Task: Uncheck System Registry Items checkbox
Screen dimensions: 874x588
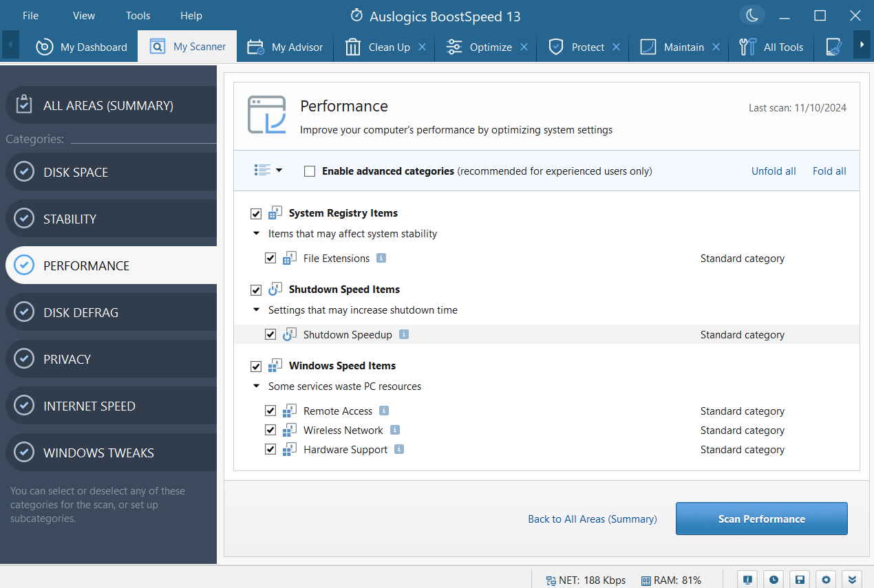Action: [x=256, y=214]
